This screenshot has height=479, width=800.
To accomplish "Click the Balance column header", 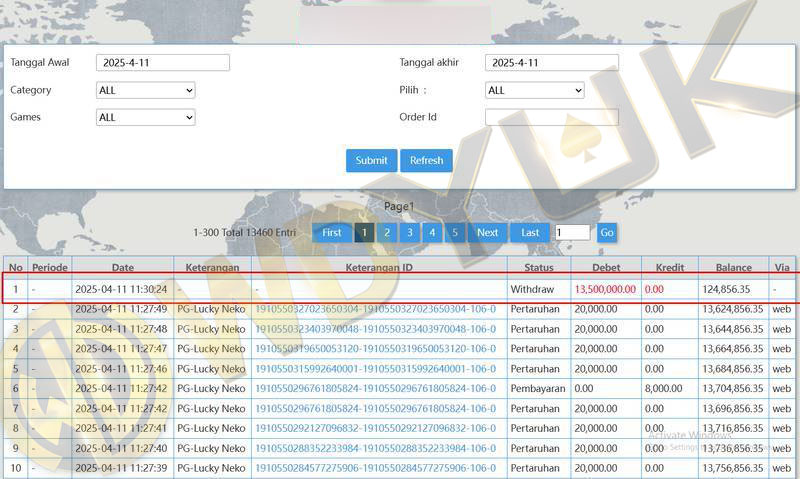I will point(734,267).
